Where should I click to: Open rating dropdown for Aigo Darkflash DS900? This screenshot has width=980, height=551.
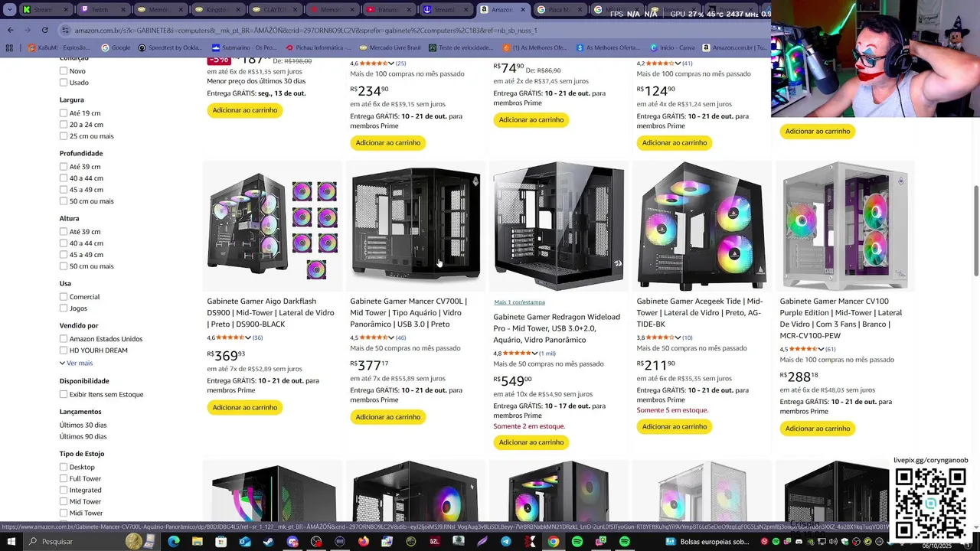[248, 337]
